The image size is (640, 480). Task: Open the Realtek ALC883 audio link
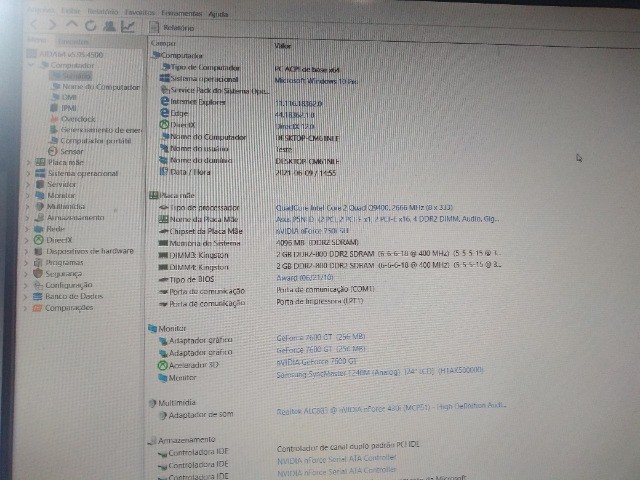click(x=391, y=409)
